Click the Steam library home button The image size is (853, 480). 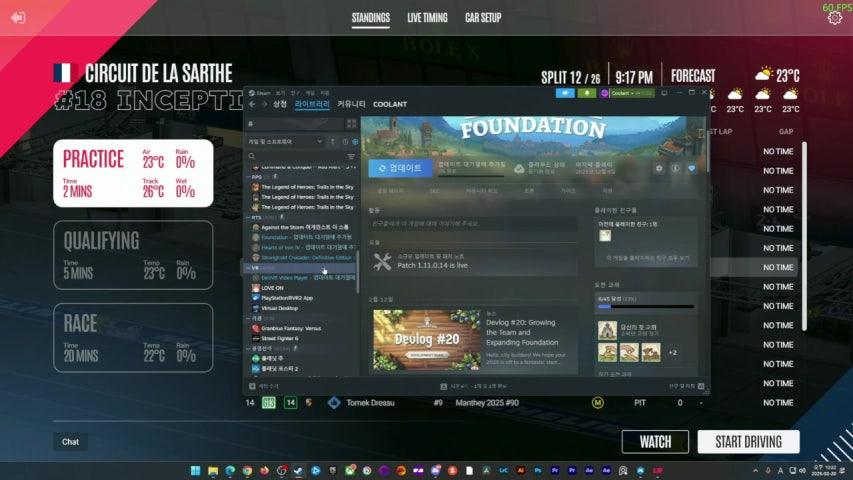click(297, 124)
